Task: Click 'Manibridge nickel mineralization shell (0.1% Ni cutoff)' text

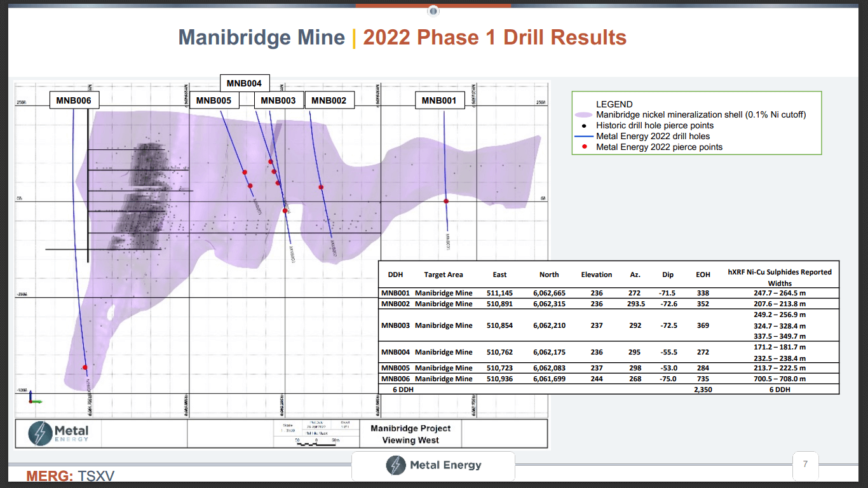Action: [x=701, y=115]
